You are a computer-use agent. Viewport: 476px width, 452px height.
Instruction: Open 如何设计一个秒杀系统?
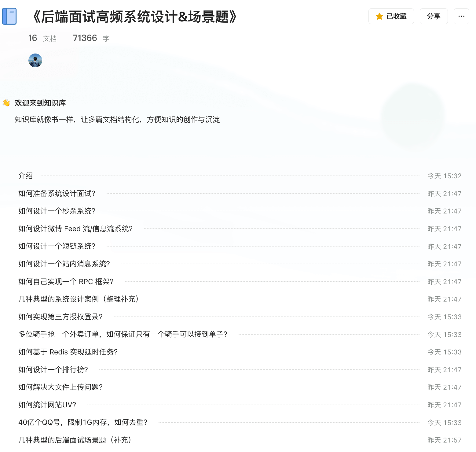(57, 211)
